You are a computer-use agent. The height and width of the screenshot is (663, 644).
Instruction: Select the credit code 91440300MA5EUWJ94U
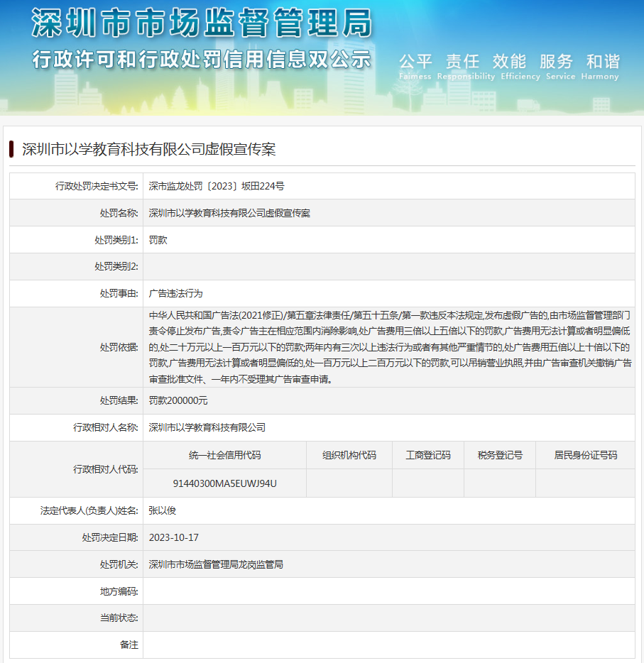coord(224,483)
